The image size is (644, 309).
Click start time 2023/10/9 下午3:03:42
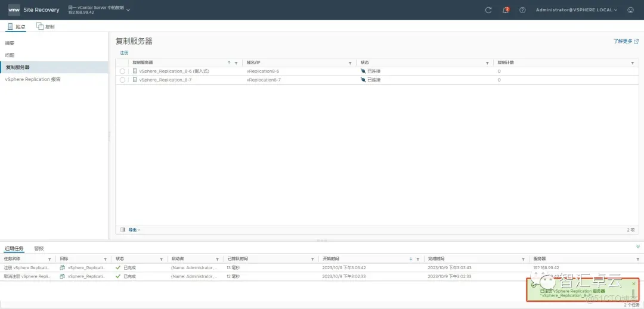click(x=345, y=267)
